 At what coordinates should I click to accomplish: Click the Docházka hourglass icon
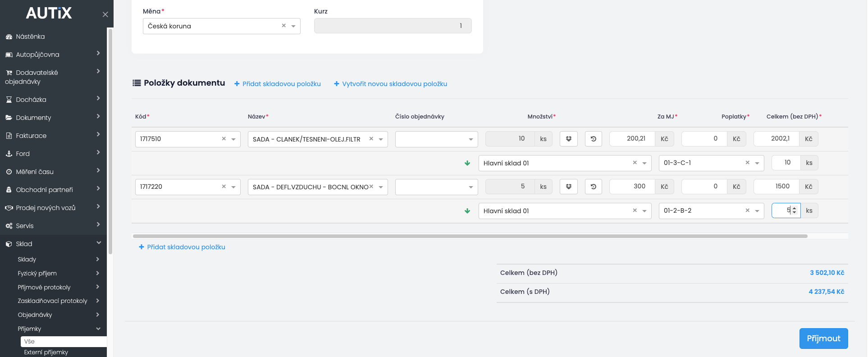[9, 100]
